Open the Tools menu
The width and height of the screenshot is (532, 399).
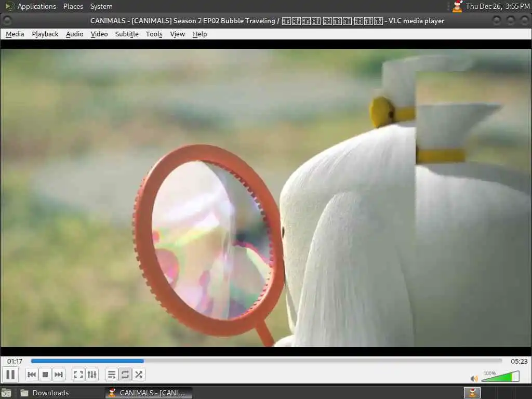coord(154,34)
